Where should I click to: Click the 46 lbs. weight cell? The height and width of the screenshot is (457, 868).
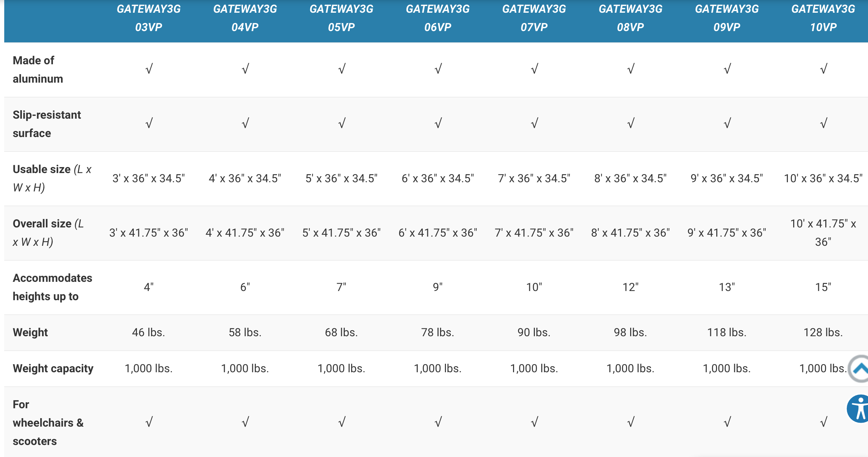pos(149,332)
